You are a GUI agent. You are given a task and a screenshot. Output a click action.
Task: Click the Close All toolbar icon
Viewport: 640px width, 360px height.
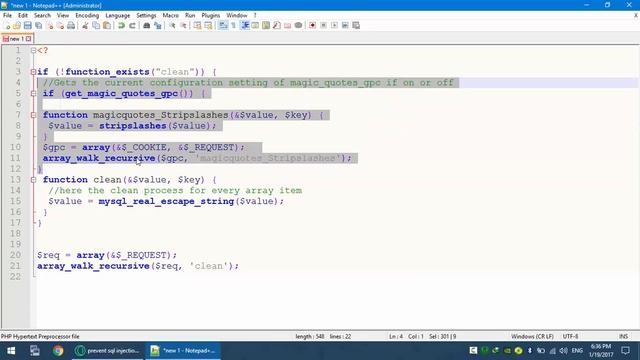60,25
